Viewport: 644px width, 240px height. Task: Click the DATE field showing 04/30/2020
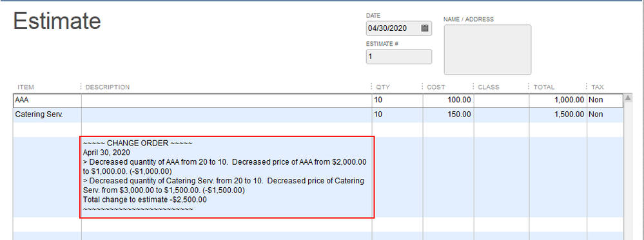pos(399,28)
